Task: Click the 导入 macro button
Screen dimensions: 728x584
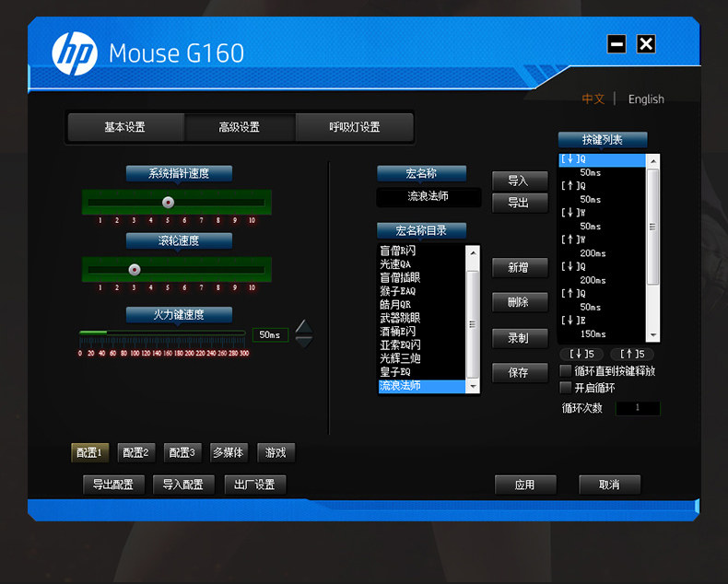Action: (520, 181)
